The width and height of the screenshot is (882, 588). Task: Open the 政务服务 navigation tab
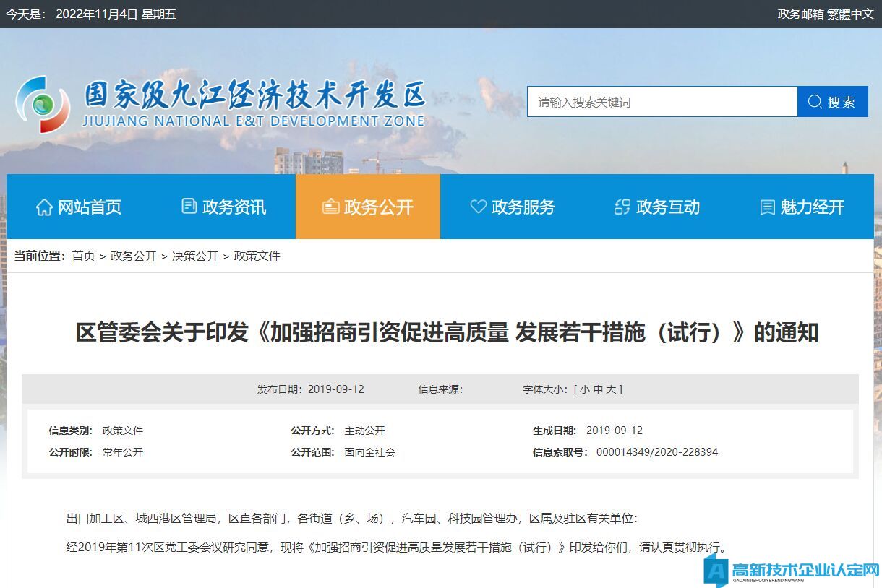[x=512, y=207]
